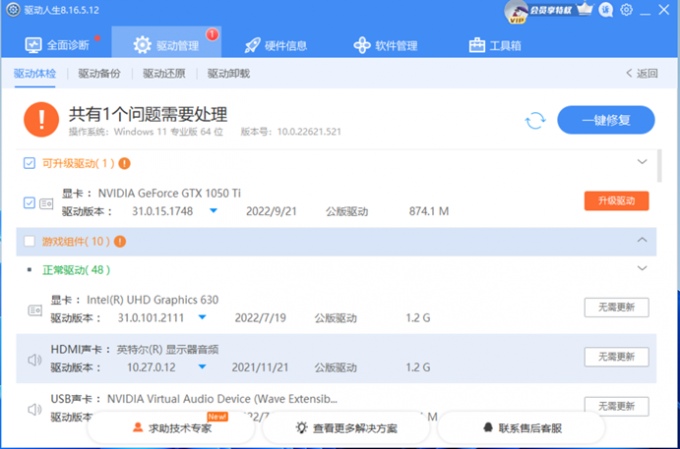Check the 游戏组件 group checkbox

(x=29, y=241)
